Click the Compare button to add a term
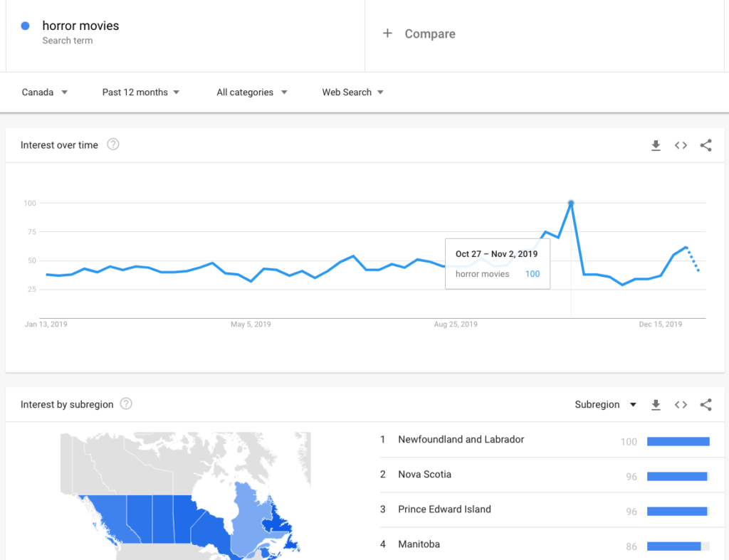The image size is (729, 560). click(419, 33)
